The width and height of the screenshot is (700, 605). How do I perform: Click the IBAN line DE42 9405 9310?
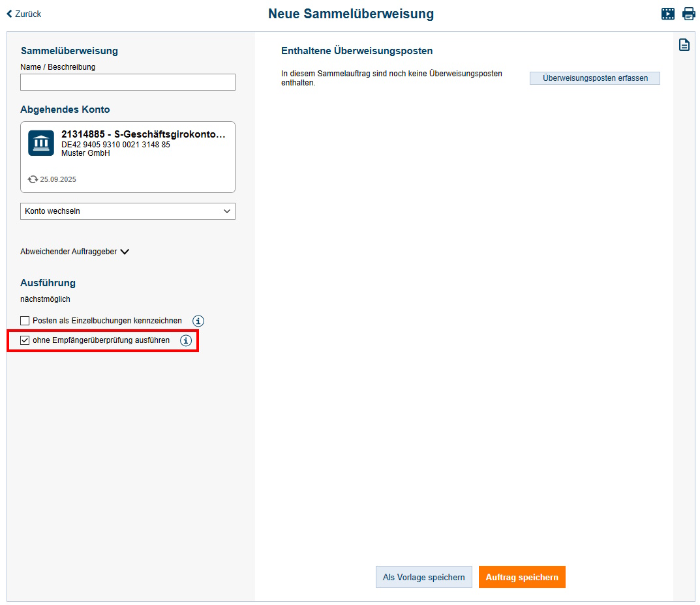pyautogui.click(x=115, y=145)
